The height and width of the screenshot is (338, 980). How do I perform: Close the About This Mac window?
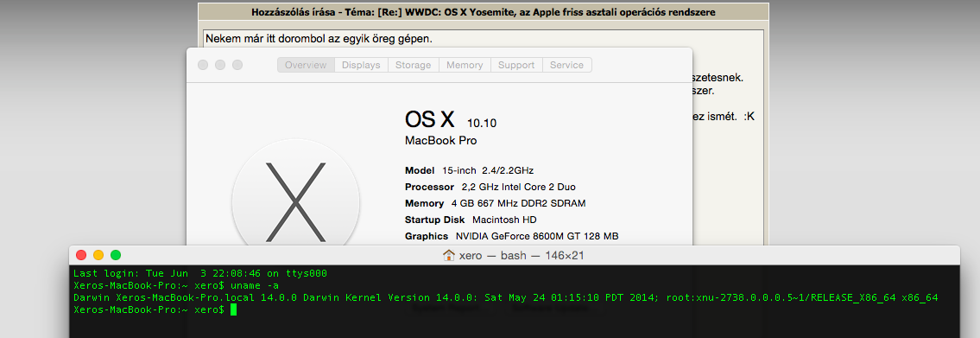tap(202, 65)
